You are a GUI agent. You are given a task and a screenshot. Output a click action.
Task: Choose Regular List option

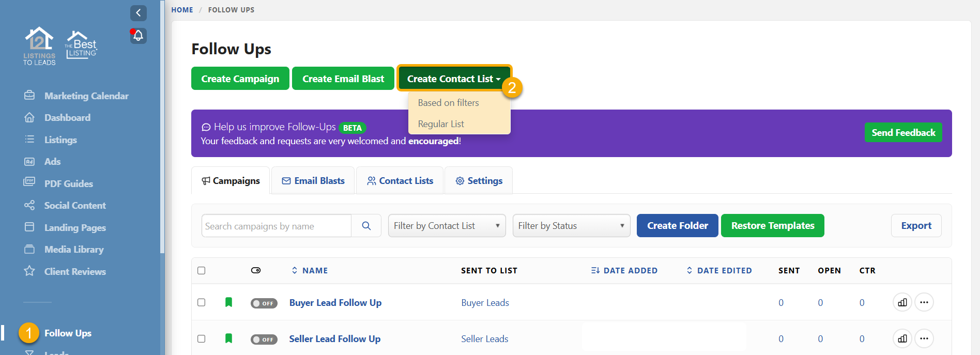click(441, 124)
